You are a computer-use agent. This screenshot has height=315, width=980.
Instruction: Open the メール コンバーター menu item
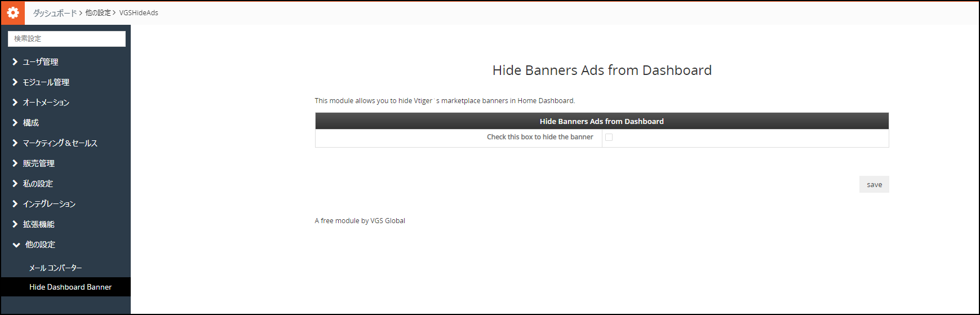tap(55, 268)
